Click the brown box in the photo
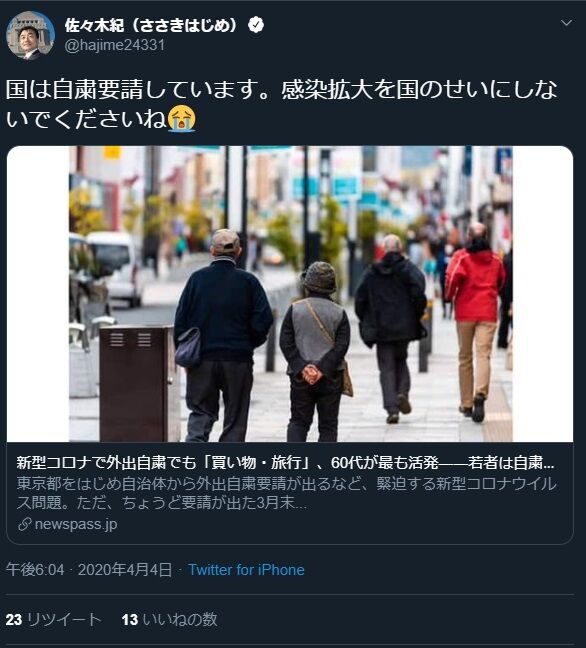Image resolution: width=586 pixels, height=648 pixels. (x=136, y=384)
